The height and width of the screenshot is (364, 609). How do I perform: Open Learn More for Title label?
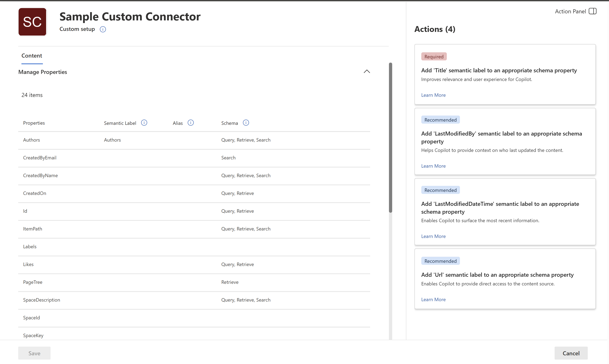(433, 95)
